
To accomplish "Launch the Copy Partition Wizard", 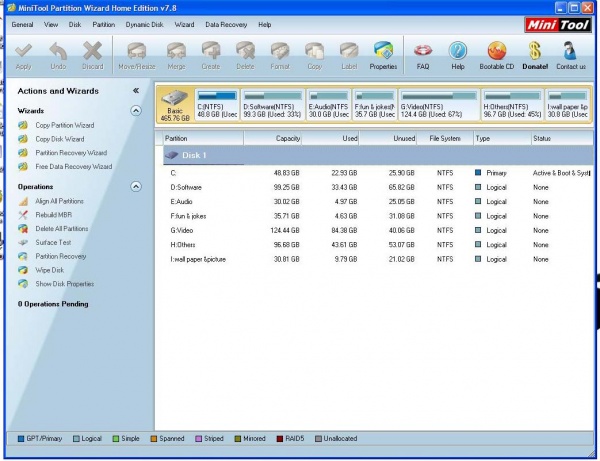I will coord(64,125).
